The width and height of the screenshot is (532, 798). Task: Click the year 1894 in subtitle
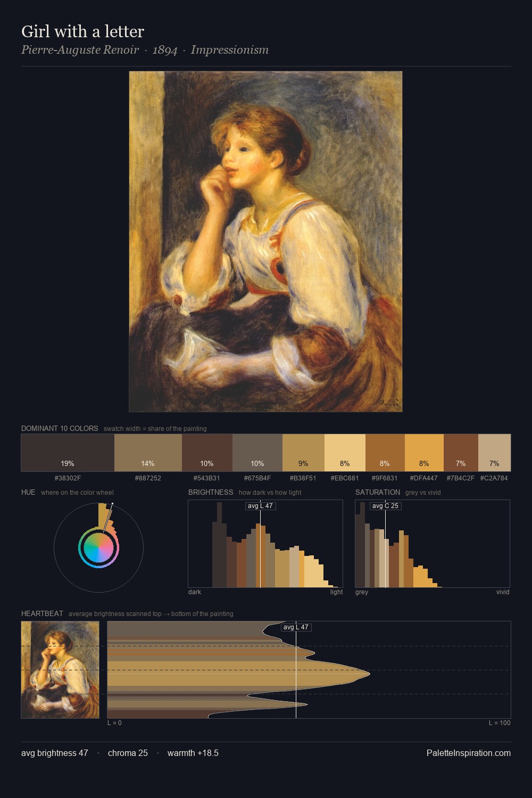click(x=165, y=50)
